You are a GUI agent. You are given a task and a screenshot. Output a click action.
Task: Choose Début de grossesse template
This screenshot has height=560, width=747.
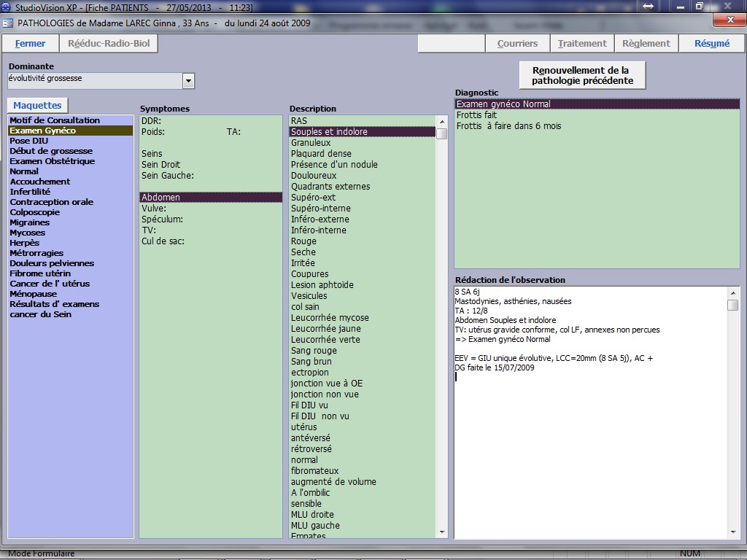[x=51, y=151]
